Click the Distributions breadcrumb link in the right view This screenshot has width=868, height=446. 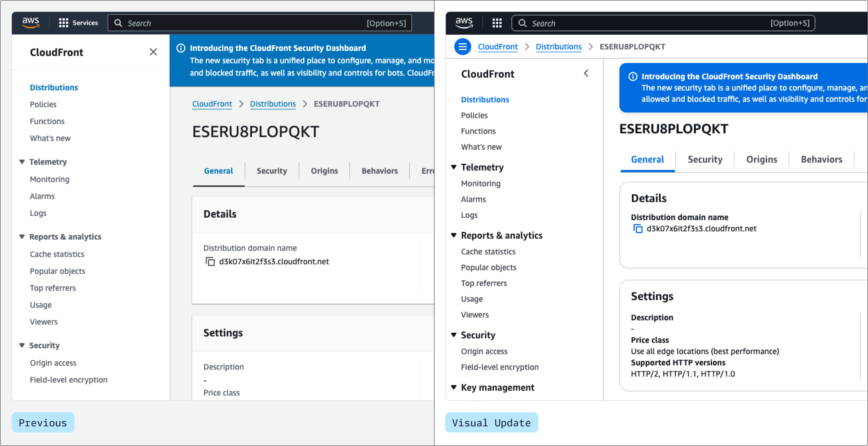point(558,47)
